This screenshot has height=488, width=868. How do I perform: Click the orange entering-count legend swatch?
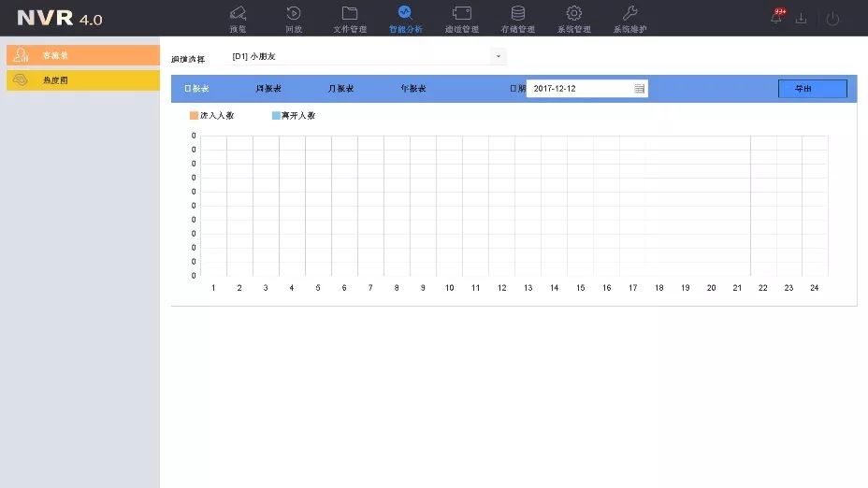[x=195, y=116]
